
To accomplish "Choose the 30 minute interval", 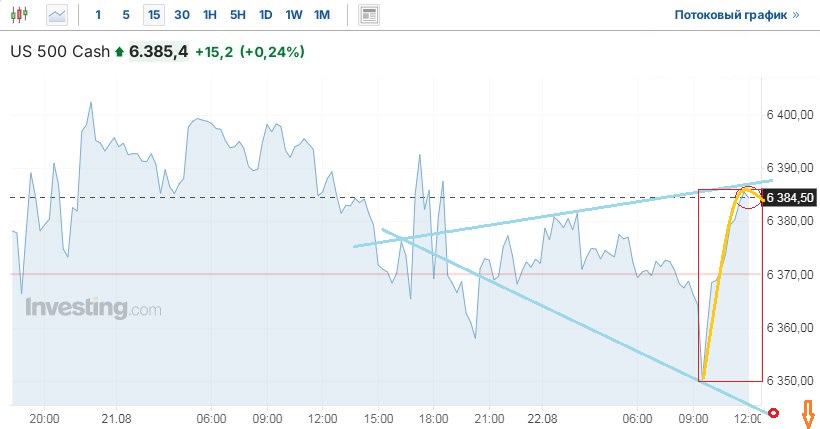I will (181, 15).
